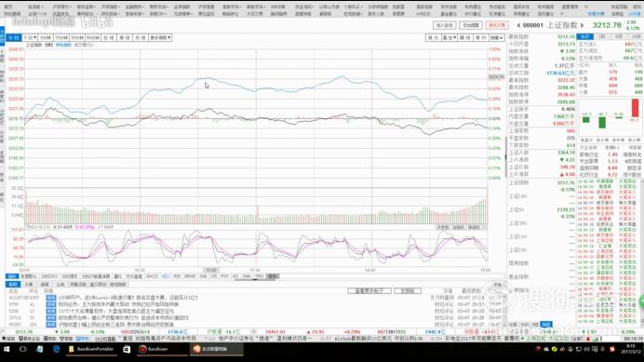The width and height of the screenshot is (644, 362).
Task: Select the MACD indicator tab
Action: point(152,276)
